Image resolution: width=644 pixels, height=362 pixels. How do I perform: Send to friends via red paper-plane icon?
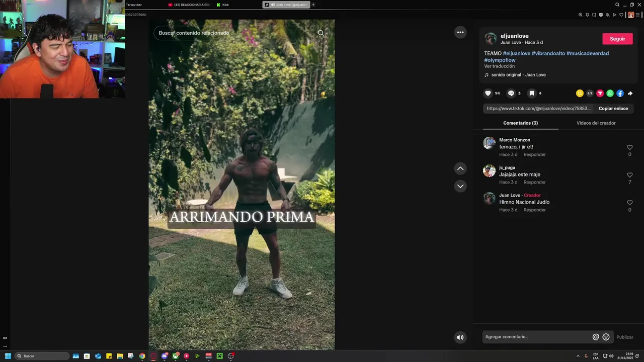(x=600, y=93)
